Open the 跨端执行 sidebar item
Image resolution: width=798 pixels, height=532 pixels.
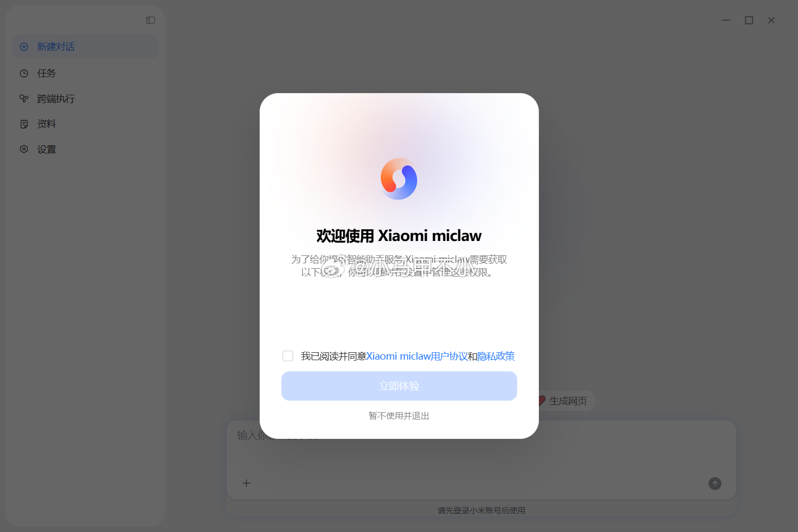point(85,98)
